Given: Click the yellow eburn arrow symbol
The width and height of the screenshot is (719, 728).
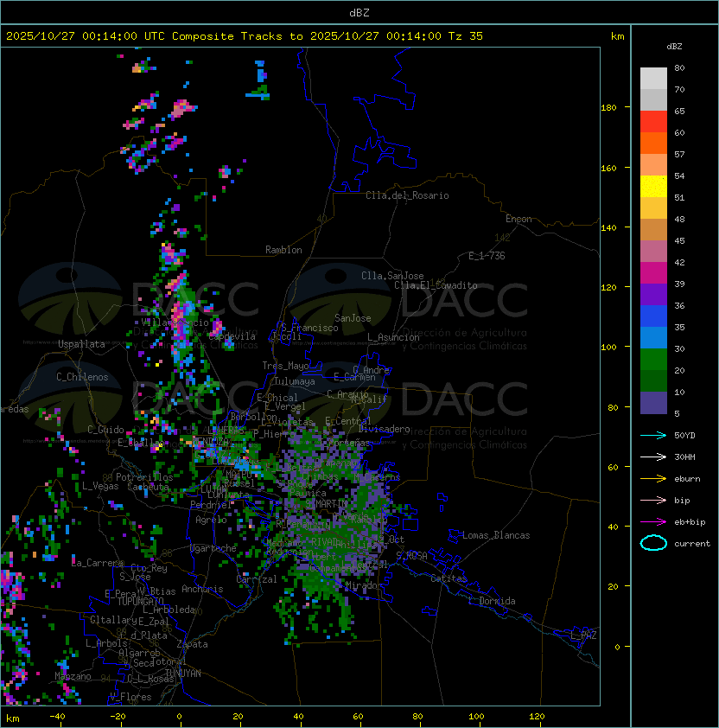Looking at the screenshot, I should [x=653, y=478].
